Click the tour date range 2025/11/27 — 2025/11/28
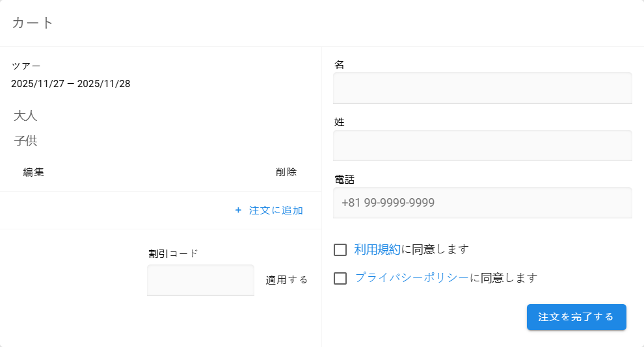Viewport: 644px width, 347px height. tap(71, 84)
